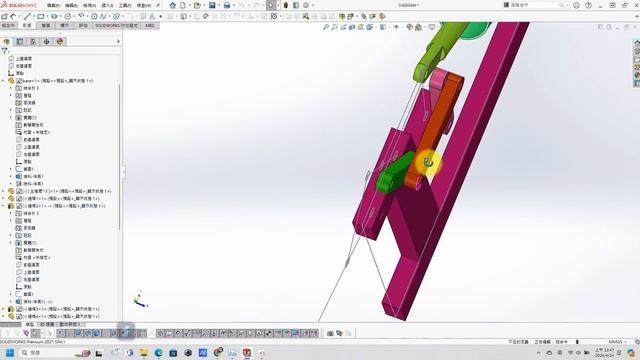Open Apply Scene in heads-up toolbar
The height and width of the screenshot is (360, 640).
point(418,27)
